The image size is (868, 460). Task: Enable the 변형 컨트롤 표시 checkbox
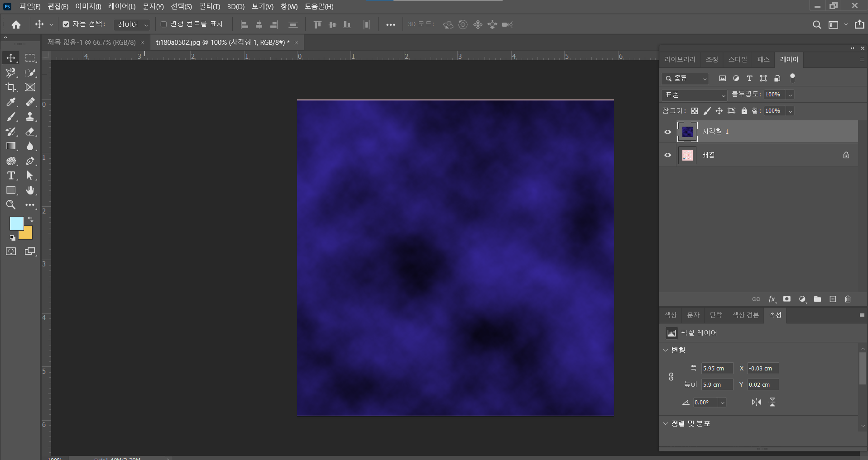163,24
